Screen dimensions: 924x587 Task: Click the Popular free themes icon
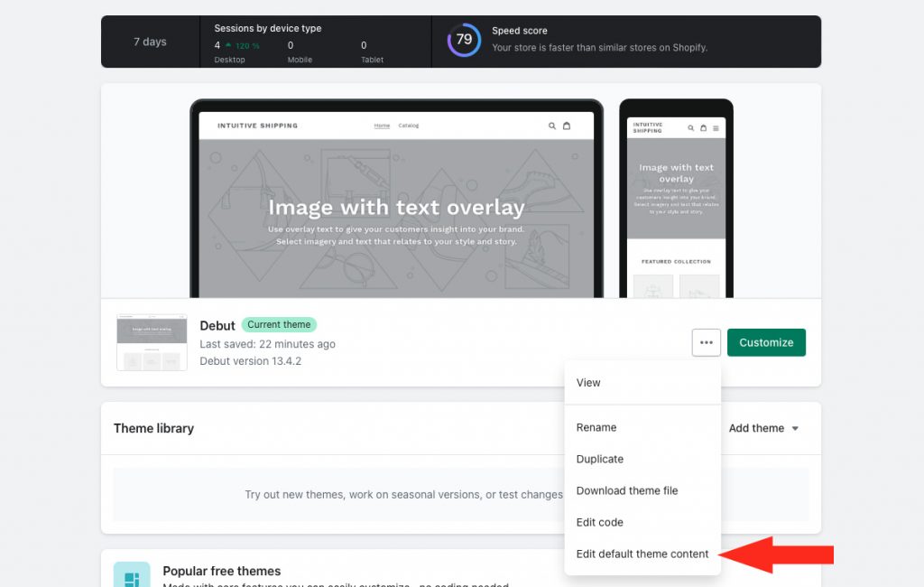(132, 574)
